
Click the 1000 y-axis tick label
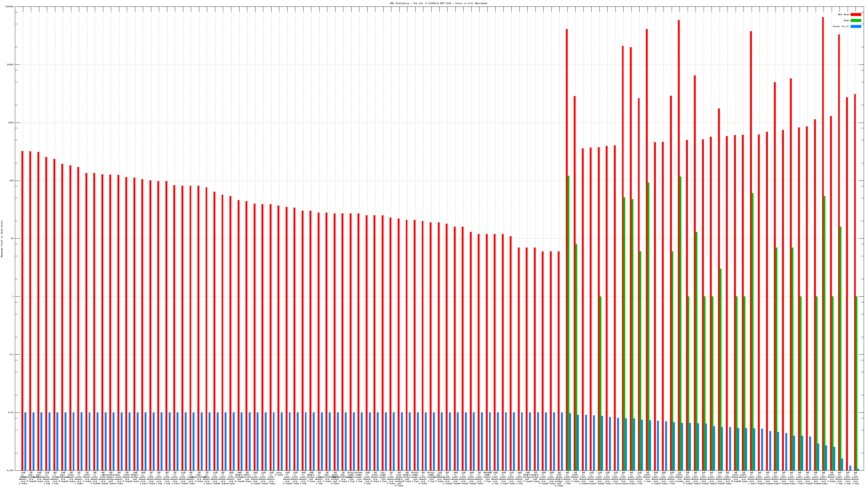point(11,123)
